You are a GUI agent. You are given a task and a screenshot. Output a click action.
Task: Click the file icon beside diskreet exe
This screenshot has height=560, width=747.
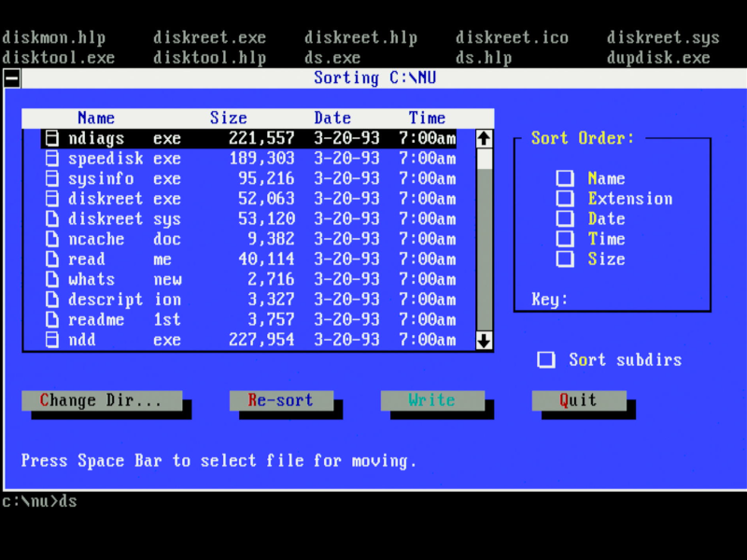pos(52,199)
